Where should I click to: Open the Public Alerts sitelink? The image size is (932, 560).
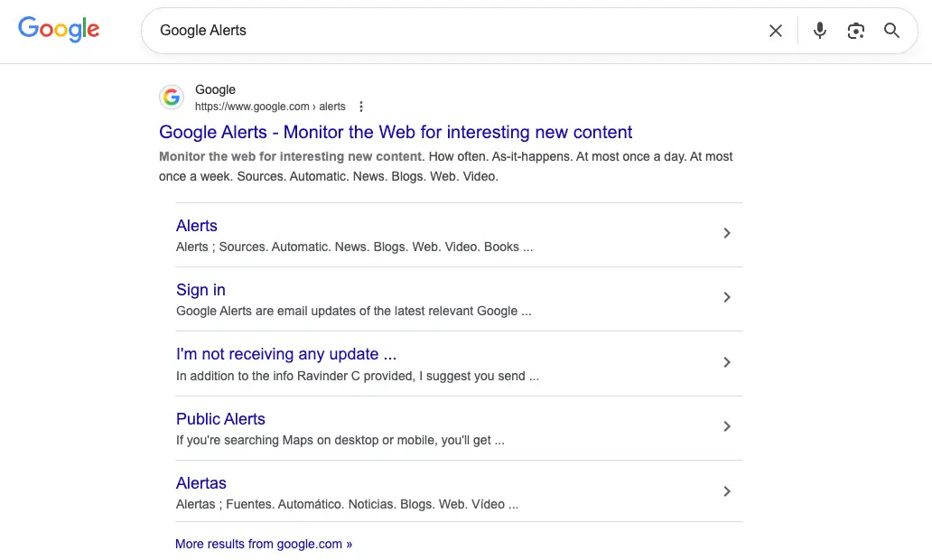point(220,419)
